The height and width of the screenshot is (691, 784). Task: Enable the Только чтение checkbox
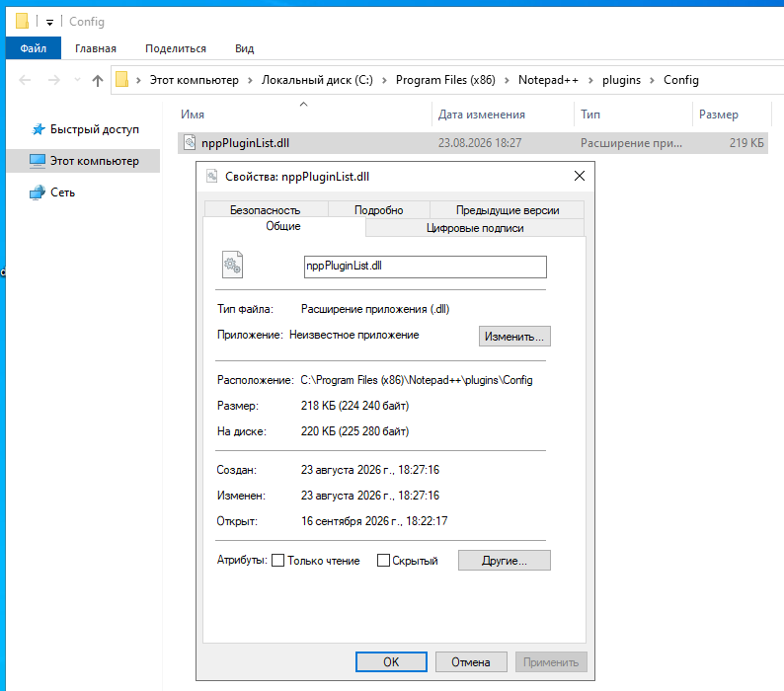278,561
